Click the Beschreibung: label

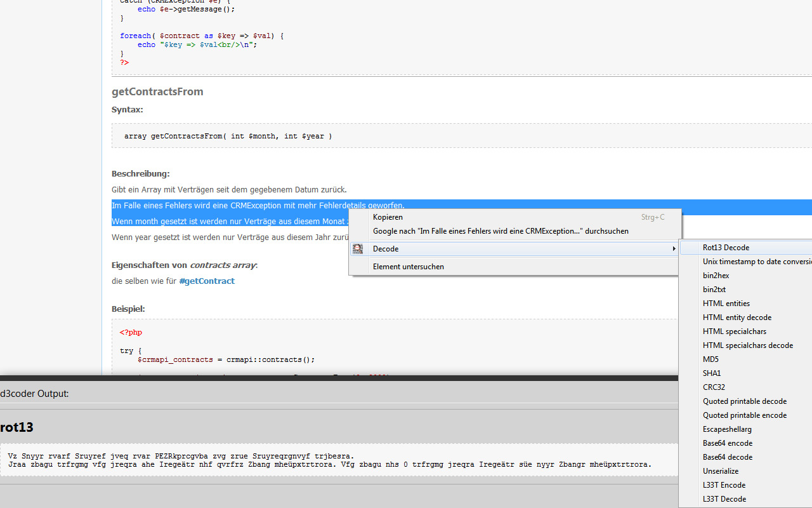[x=141, y=174]
